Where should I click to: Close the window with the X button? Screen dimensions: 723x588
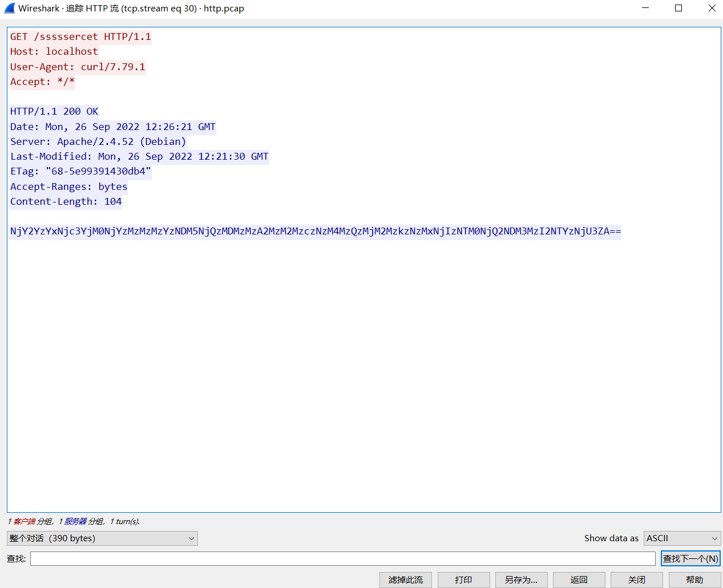[x=712, y=8]
